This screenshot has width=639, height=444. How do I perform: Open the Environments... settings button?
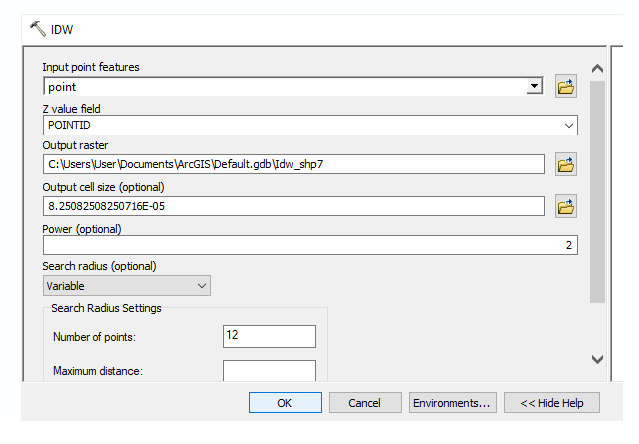click(x=453, y=403)
